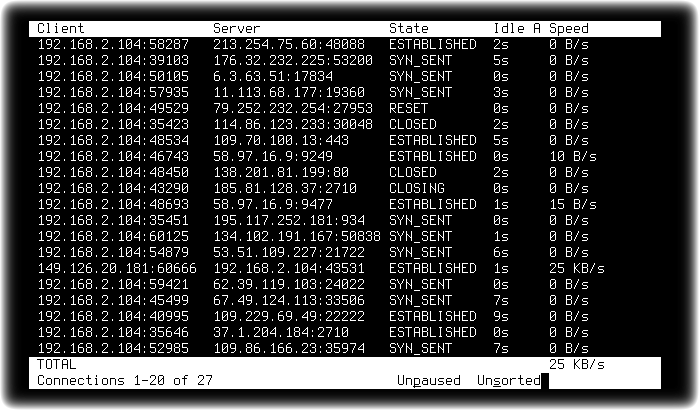Click Connections 1-20 of 27 status
699x410 pixels.
[125, 381]
